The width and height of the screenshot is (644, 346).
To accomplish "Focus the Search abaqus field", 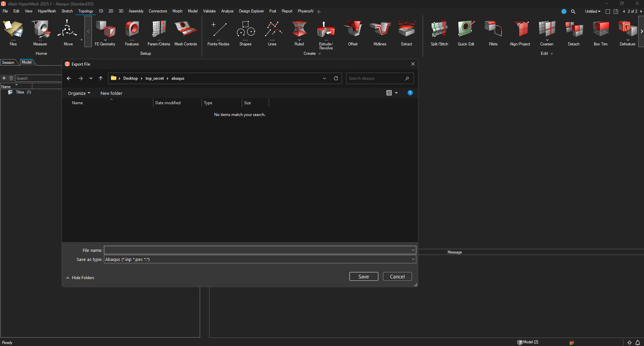I will click(380, 78).
